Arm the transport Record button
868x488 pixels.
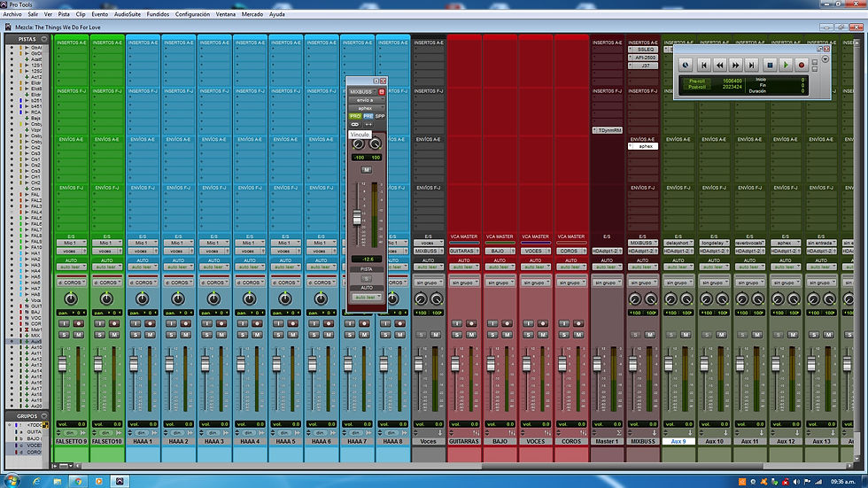[802, 65]
